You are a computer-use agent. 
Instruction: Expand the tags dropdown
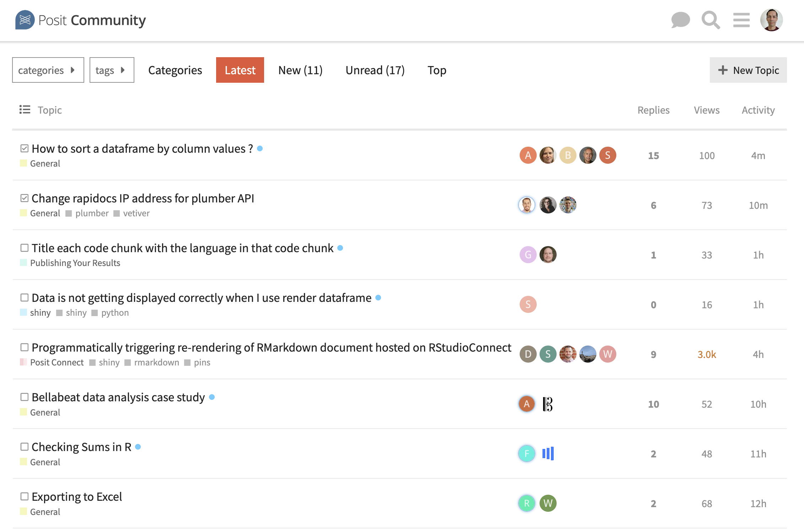coord(112,70)
